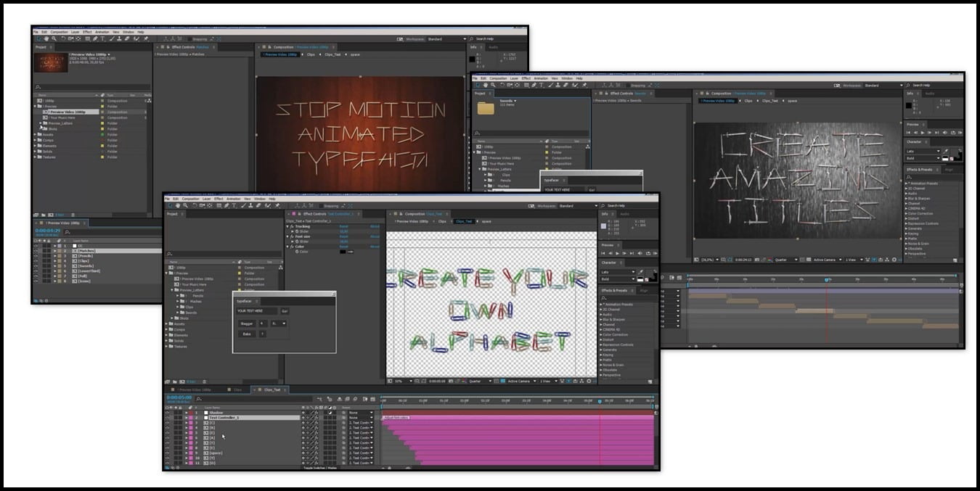The width and height of the screenshot is (980, 491).
Task: Select the Pen tool in the Alphabet window toolbar
Action: 226,206
